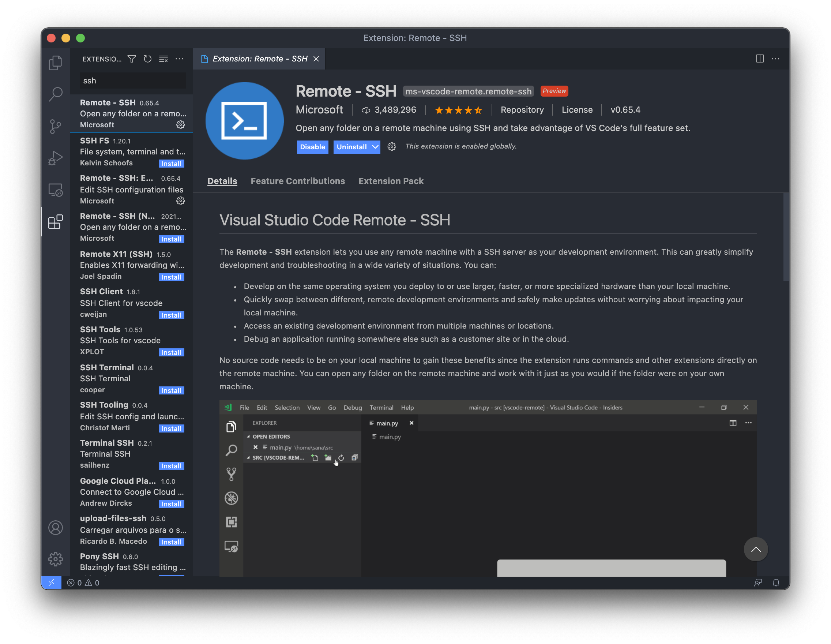Filter extensions with the funnel icon

pos(132,59)
